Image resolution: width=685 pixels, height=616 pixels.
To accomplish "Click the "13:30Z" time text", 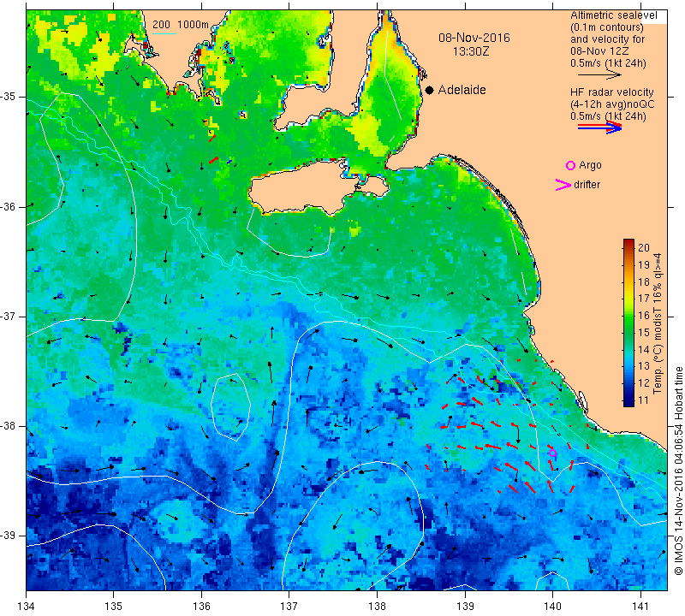I will tap(470, 52).
